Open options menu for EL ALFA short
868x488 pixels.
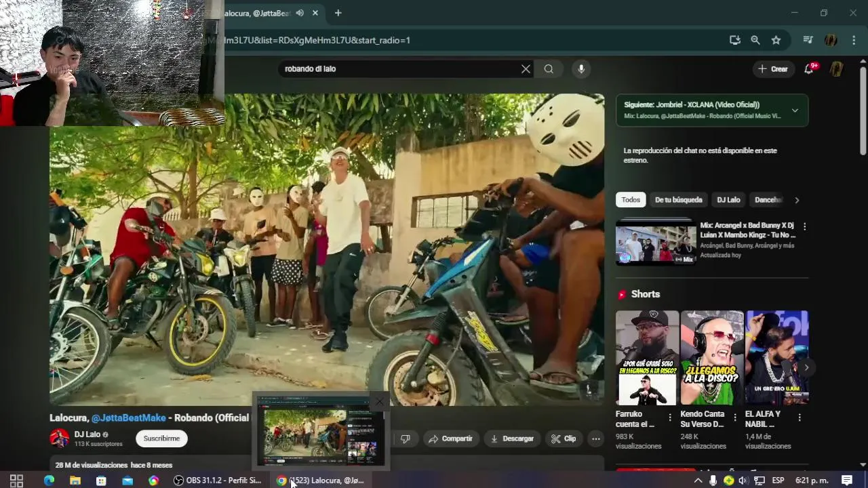tap(800, 418)
